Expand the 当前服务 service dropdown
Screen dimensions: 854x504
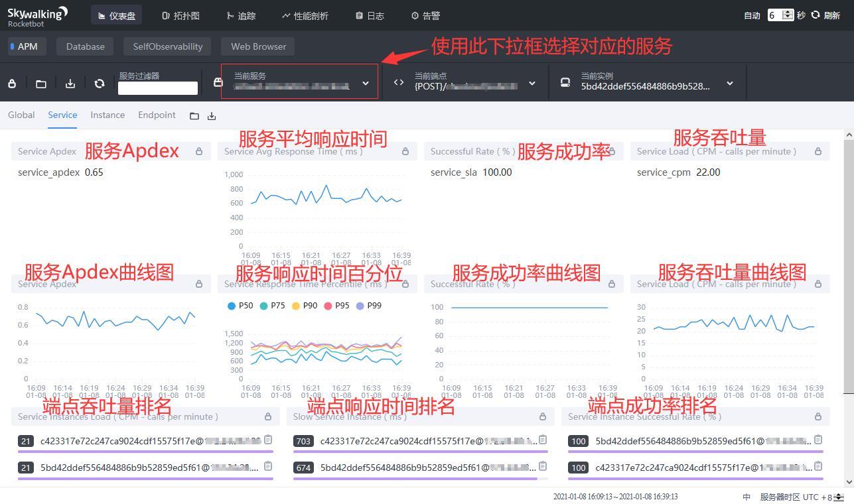[365, 84]
